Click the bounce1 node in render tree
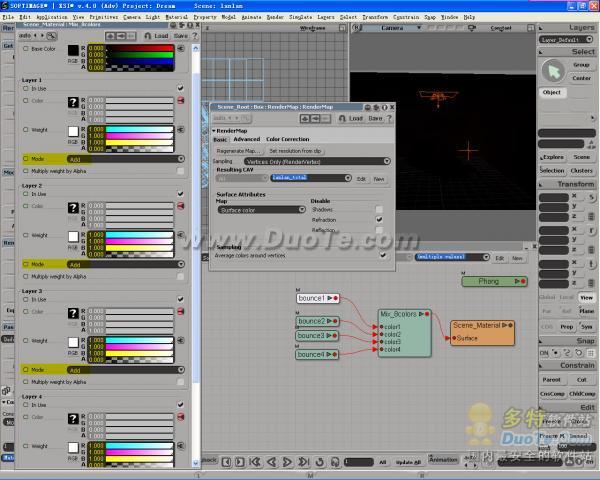Viewport: 600px width, 480px height. click(x=318, y=298)
